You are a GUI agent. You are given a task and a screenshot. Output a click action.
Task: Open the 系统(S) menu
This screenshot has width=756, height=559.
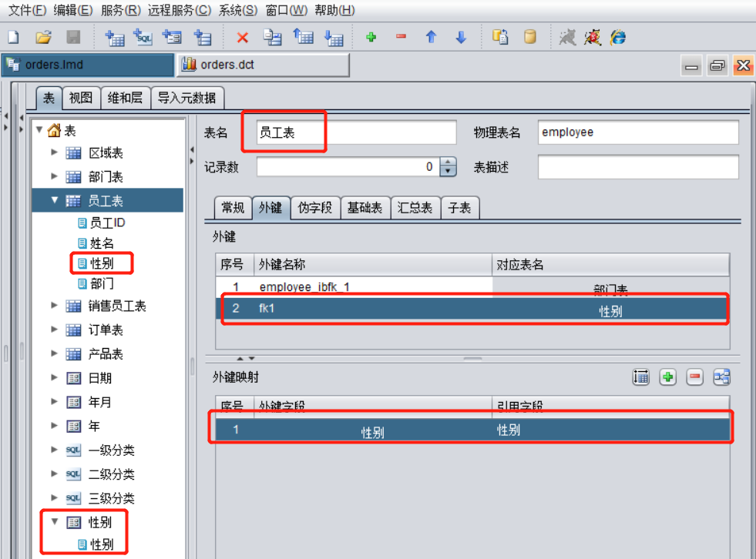pyautogui.click(x=238, y=10)
